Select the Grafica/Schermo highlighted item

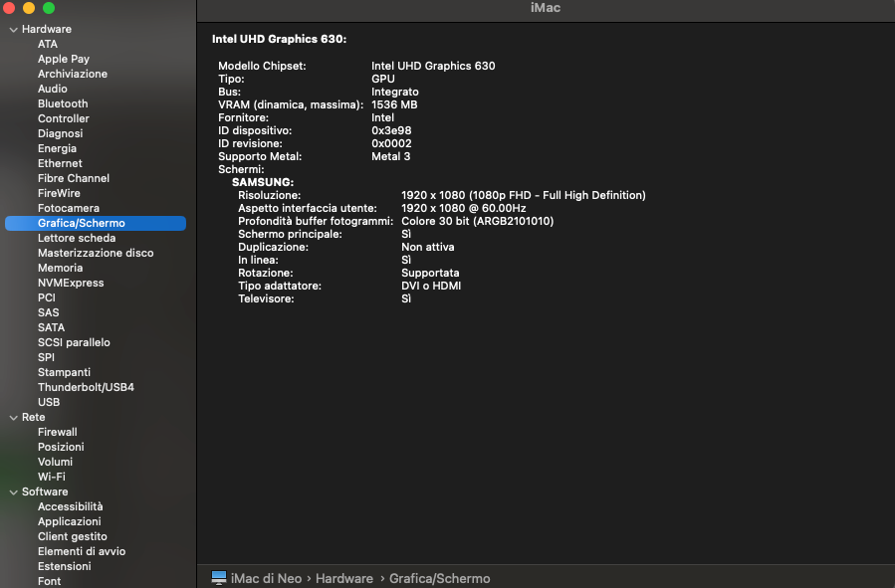pos(96,223)
